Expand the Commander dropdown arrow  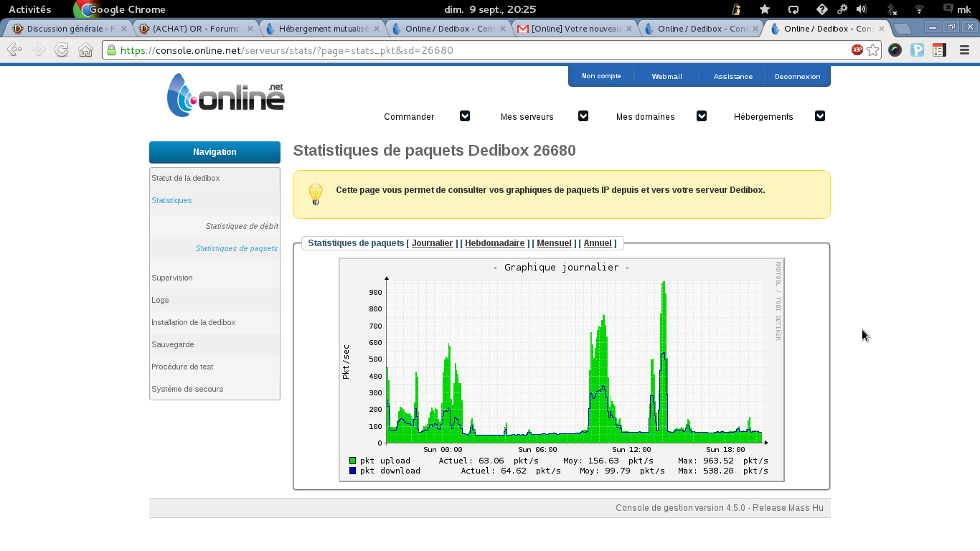[465, 116]
